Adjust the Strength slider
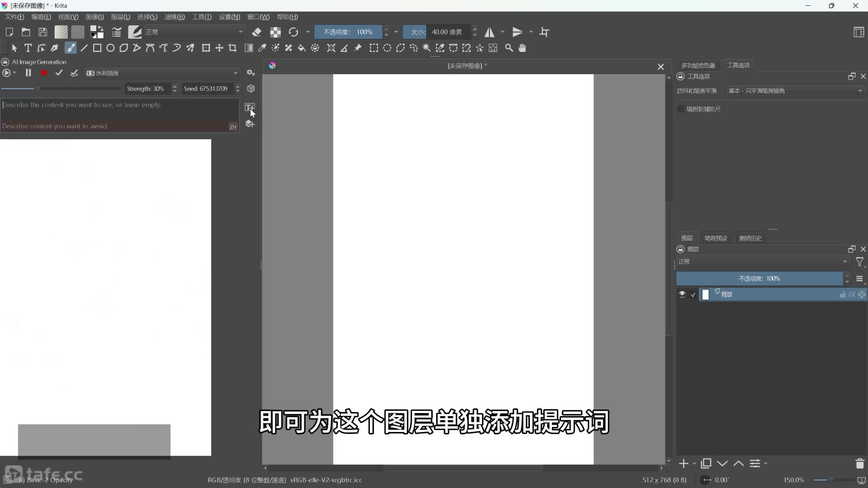The image size is (868, 488). tap(61, 89)
